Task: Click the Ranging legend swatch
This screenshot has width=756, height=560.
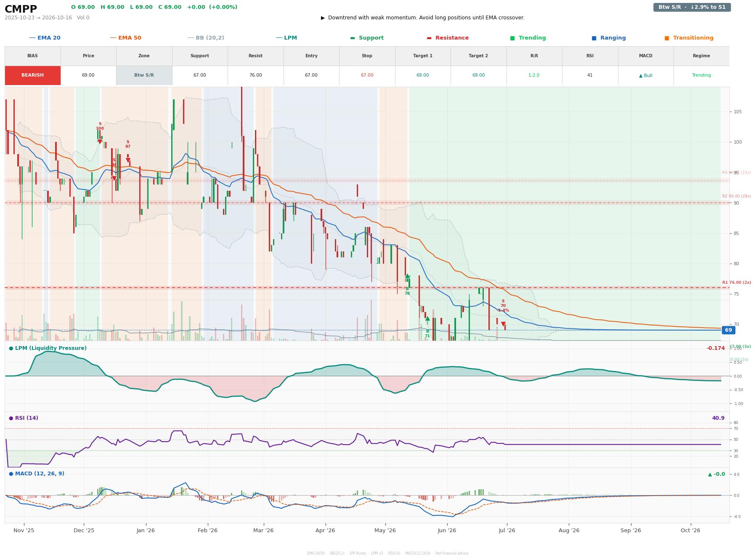Action: tap(594, 38)
